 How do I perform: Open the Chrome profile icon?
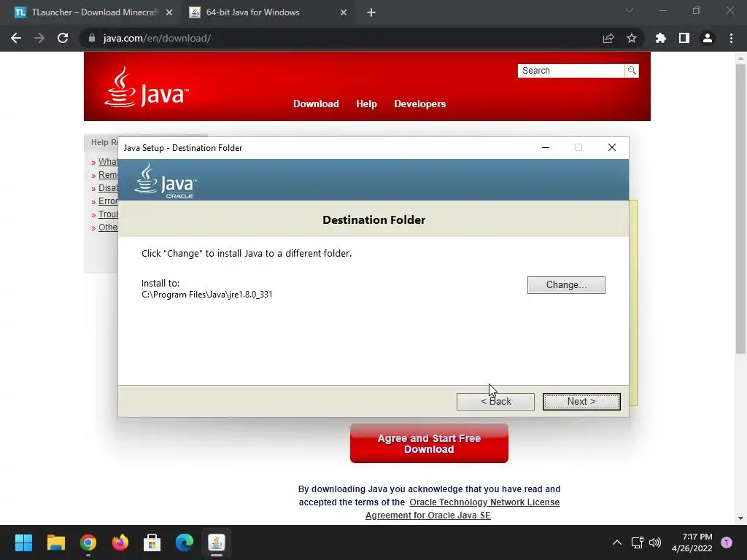coord(708,38)
